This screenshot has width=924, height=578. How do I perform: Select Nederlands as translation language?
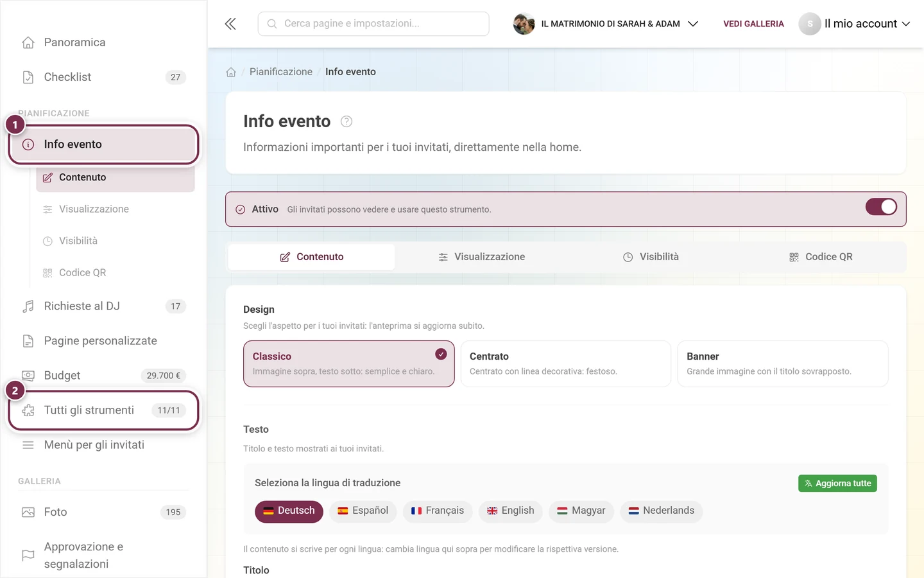pyautogui.click(x=662, y=511)
